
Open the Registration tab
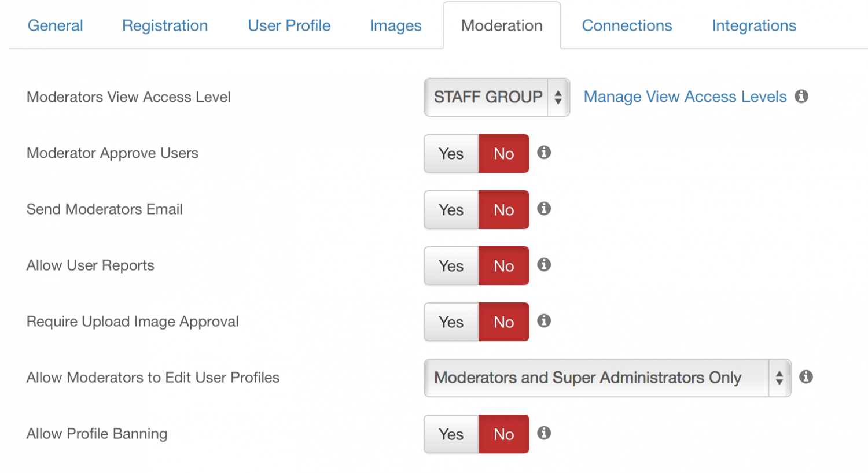pos(165,25)
